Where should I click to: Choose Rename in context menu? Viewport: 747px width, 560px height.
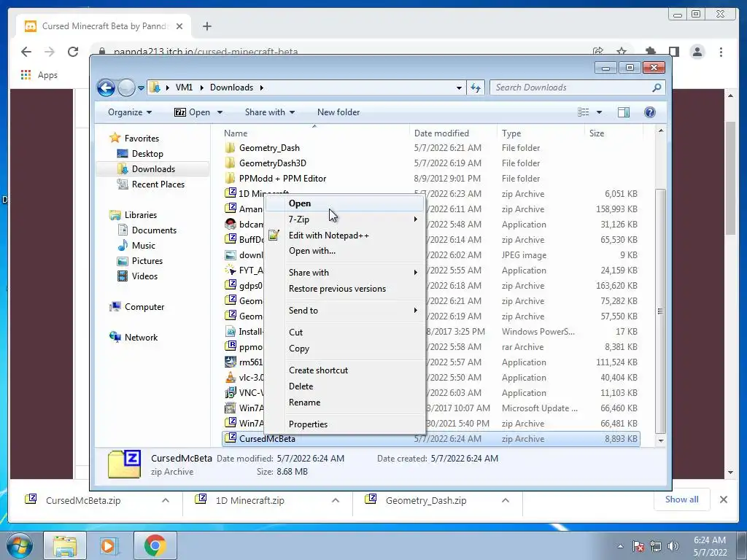coord(344,402)
